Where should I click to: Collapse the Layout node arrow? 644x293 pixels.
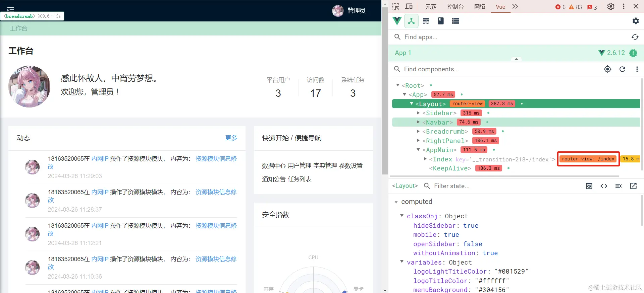point(412,104)
